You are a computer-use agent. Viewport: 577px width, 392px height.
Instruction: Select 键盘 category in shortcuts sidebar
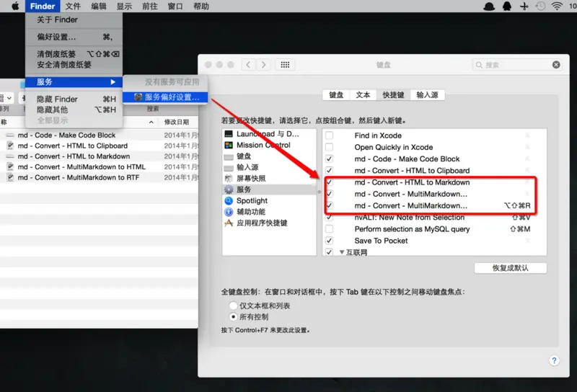click(x=269, y=156)
